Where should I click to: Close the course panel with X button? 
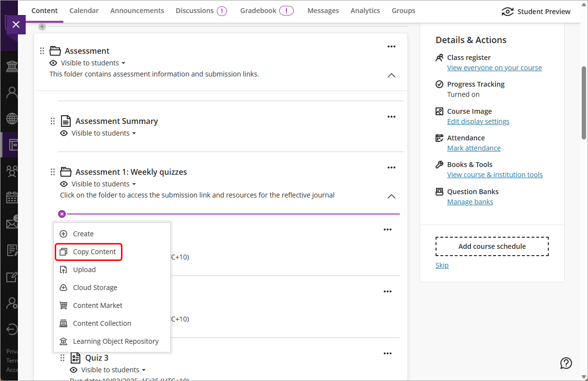(x=16, y=24)
